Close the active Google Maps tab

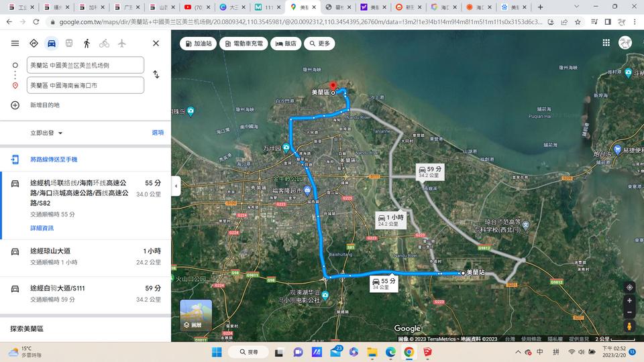(314, 7)
